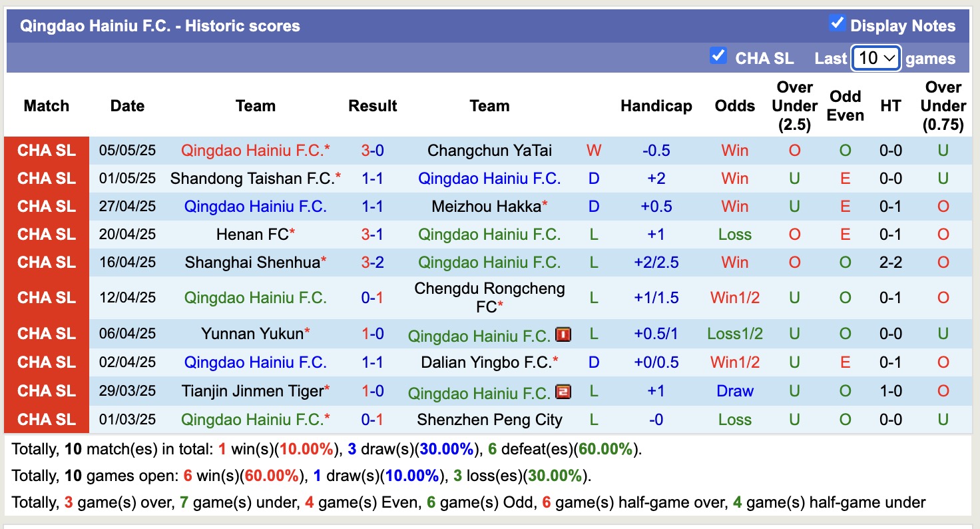The height and width of the screenshot is (529, 980).
Task: Click the Henan FC team name
Action: tap(255, 235)
